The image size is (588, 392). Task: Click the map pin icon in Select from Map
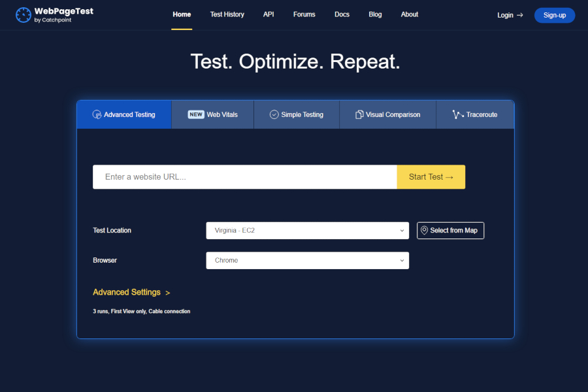click(x=425, y=230)
